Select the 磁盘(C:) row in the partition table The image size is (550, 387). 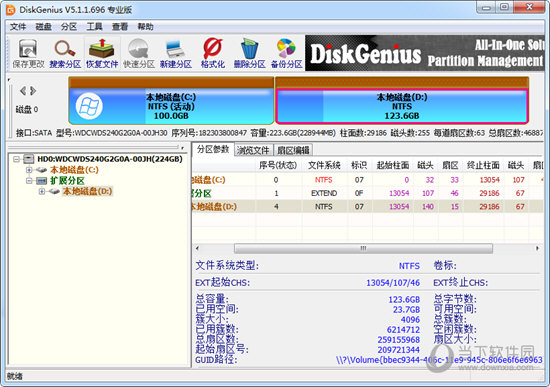tap(368, 180)
